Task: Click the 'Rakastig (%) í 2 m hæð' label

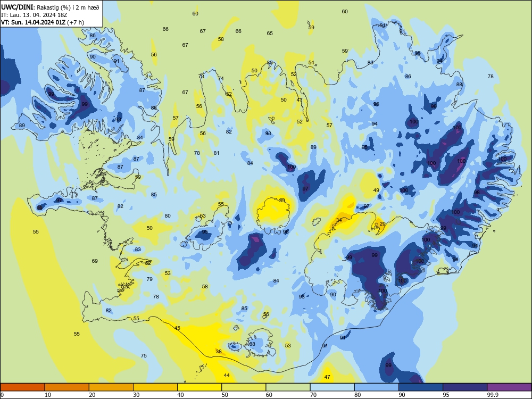Action: click(68, 7)
